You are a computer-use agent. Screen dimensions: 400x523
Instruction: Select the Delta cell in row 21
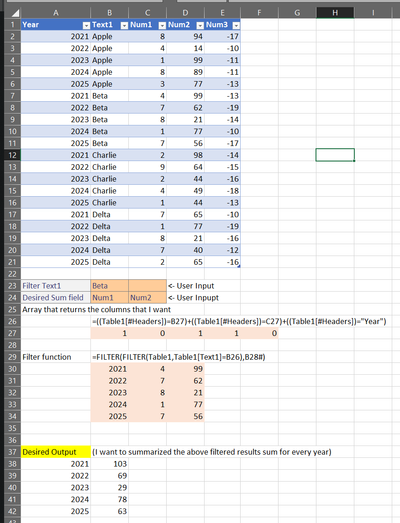coord(109,262)
